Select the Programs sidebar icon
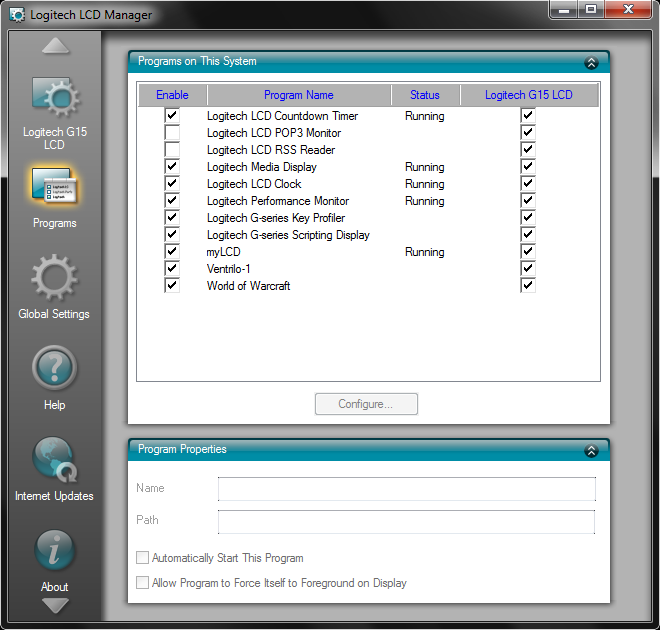The image size is (660, 630). pyautogui.click(x=55, y=186)
